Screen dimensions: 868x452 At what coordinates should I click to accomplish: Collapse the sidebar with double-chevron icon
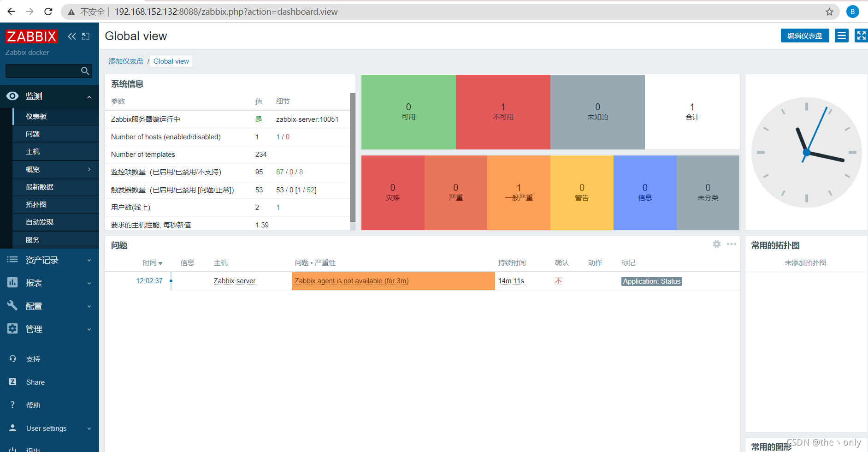(x=72, y=36)
